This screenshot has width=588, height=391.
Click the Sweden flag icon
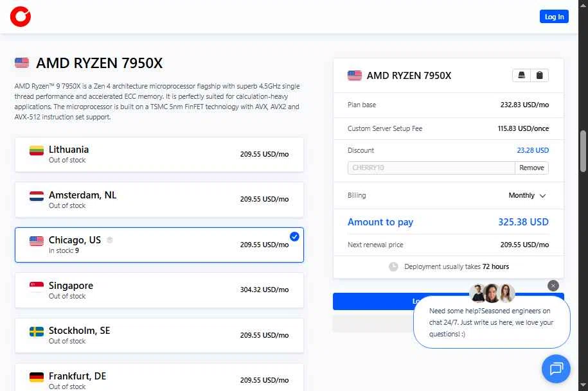point(37,331)
